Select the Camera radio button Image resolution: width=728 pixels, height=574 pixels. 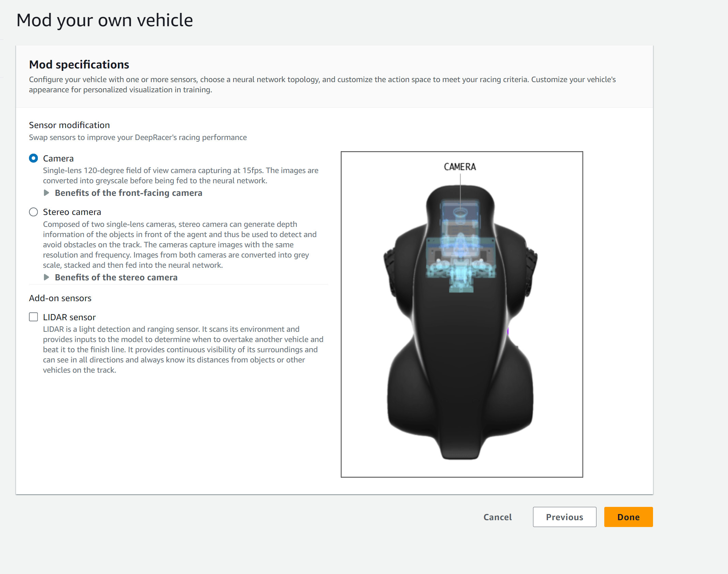[33, 158]
